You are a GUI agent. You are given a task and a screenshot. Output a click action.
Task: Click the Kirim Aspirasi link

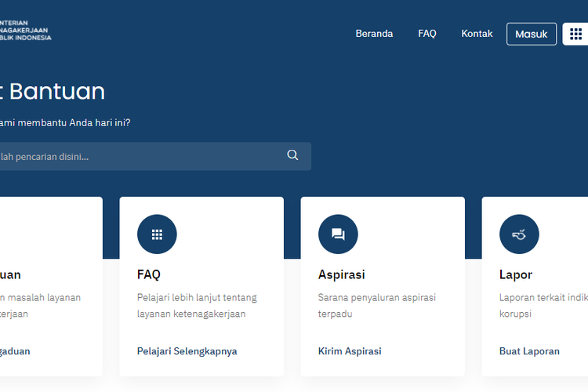(x=350, y=351)
